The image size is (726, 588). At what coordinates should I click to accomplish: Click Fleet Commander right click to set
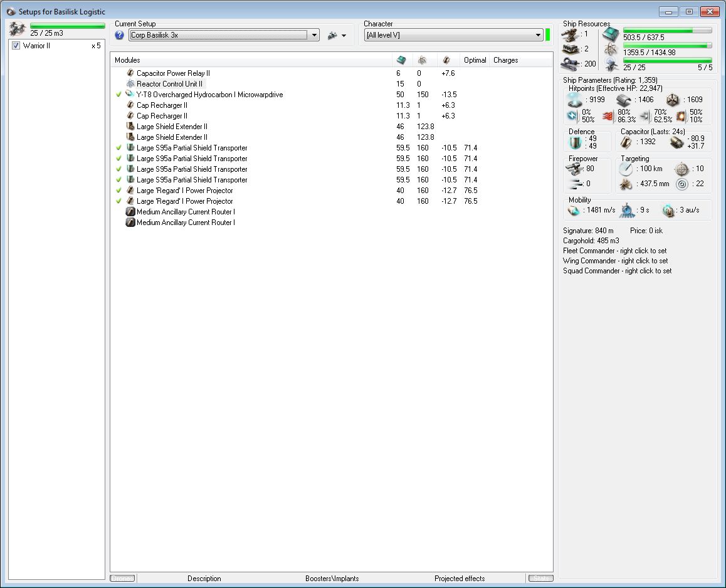pos(615,251)
